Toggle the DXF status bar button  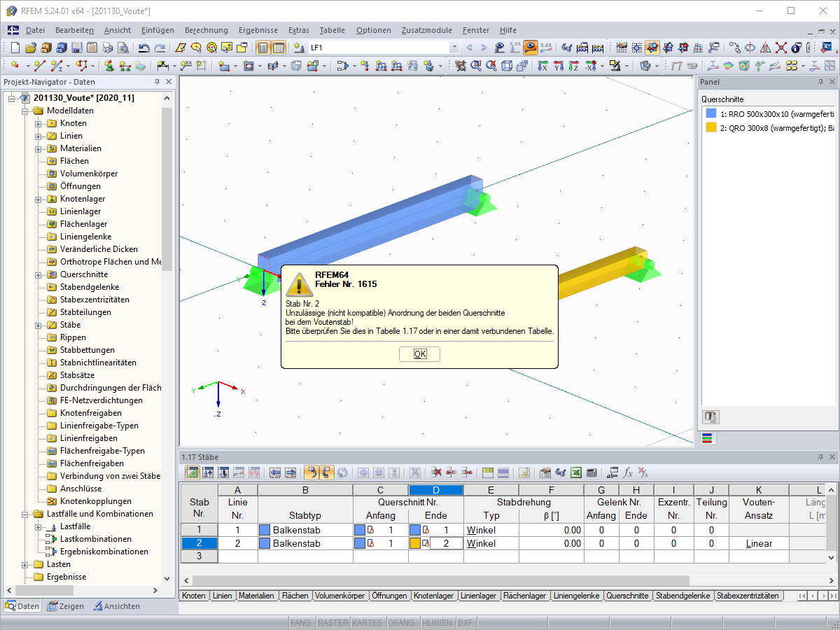[465, 622]
